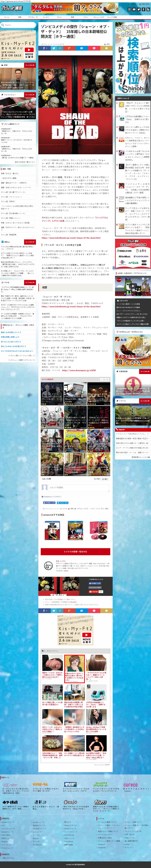Image resolution: width=151 pixels, height=868 pixels.
Task: Open the comment sort order dropdown
Action: pos(105,479)
